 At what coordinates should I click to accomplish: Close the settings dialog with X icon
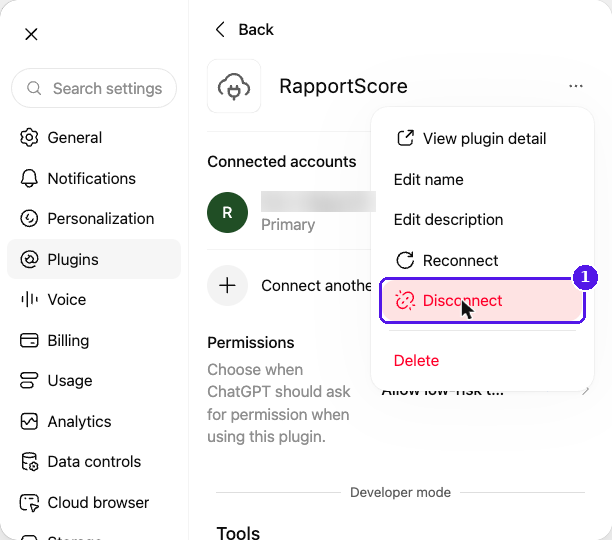31,34
